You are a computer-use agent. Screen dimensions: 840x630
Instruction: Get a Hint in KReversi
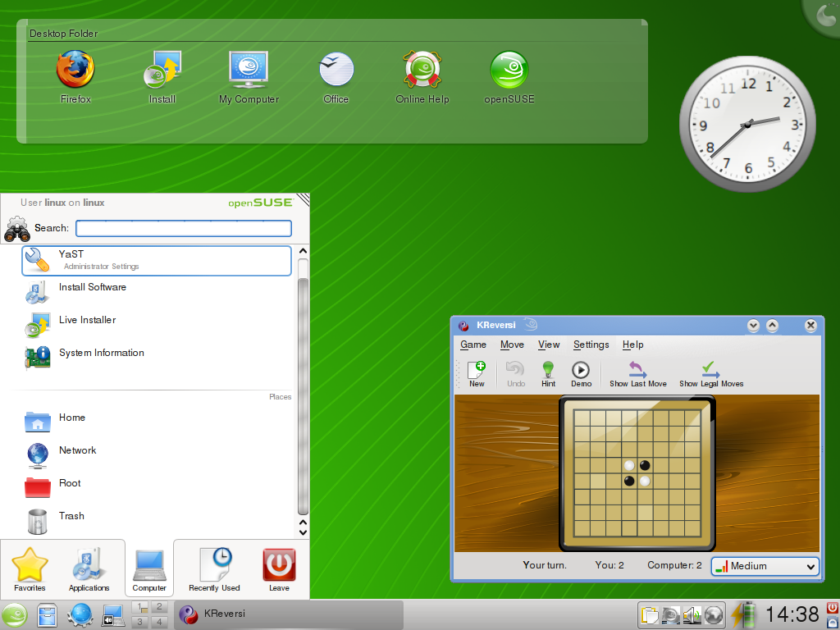coord(548,374)
